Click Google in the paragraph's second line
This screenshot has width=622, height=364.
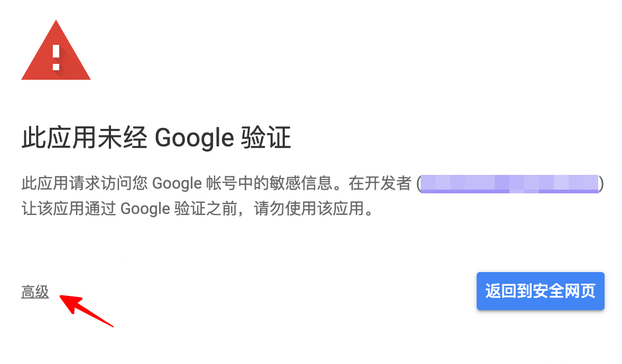point(145,209)
